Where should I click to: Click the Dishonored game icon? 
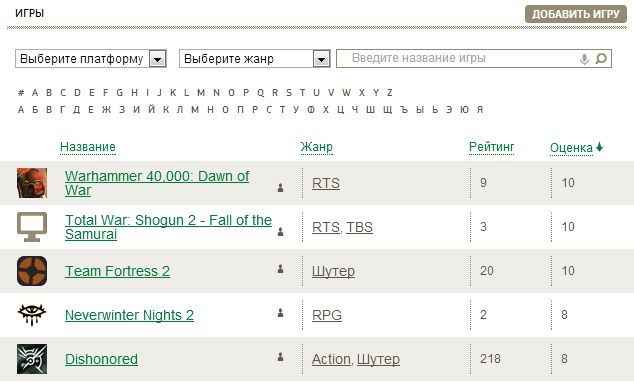coord(32,359)
